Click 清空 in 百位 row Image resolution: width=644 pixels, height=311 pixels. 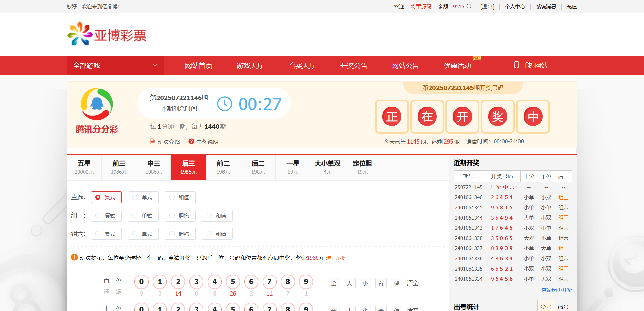[413, 283]
